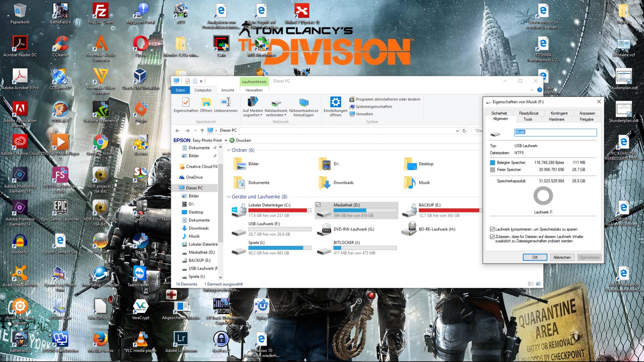
Task: Click Programm deinstallieren oder ändern
Action: point(385,99)
